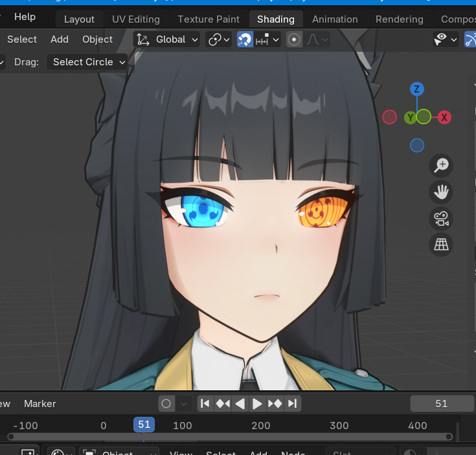Open the snapping options dropdown

(267, 39)
